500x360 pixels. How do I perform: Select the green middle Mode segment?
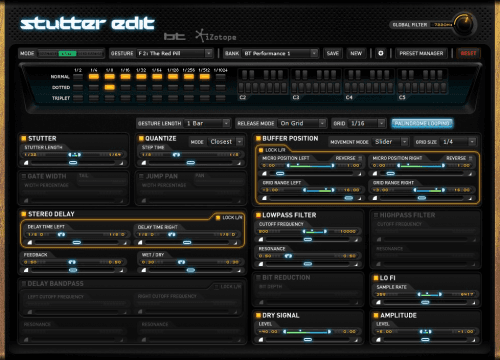67,53
